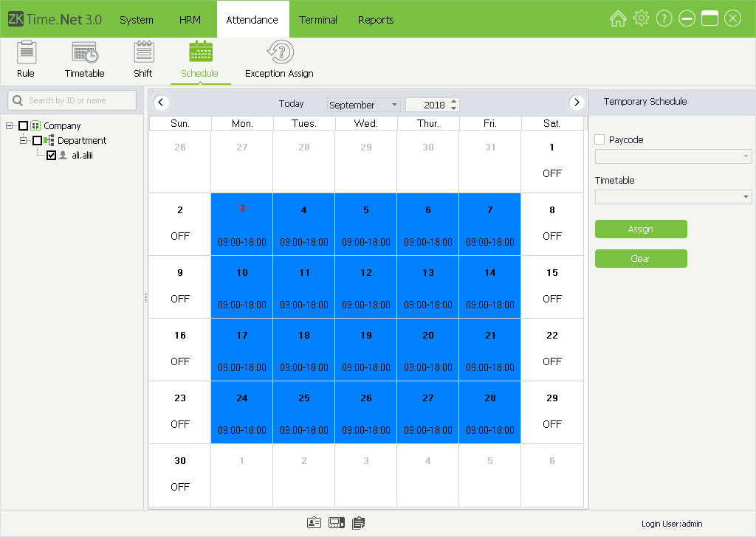Open settings gear in title bar
This screenshot has width=756, height=537.
641,19
